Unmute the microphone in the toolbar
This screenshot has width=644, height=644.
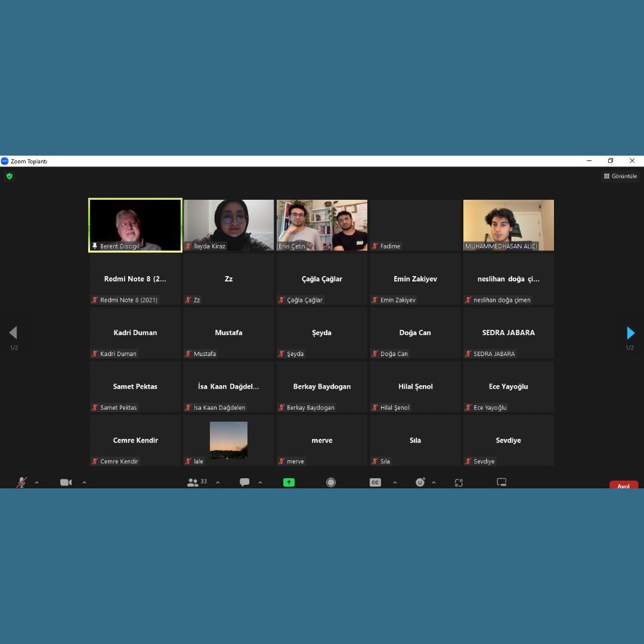click(21, 482)
